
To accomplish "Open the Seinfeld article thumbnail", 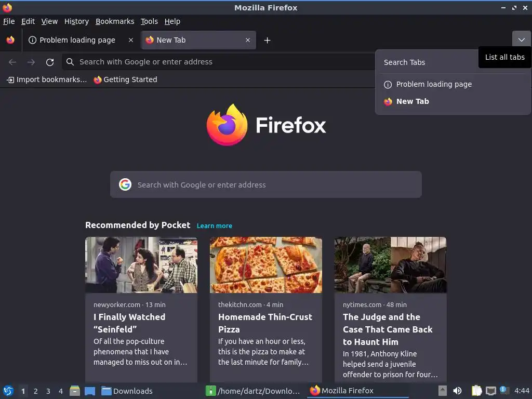I will point(141,265).
